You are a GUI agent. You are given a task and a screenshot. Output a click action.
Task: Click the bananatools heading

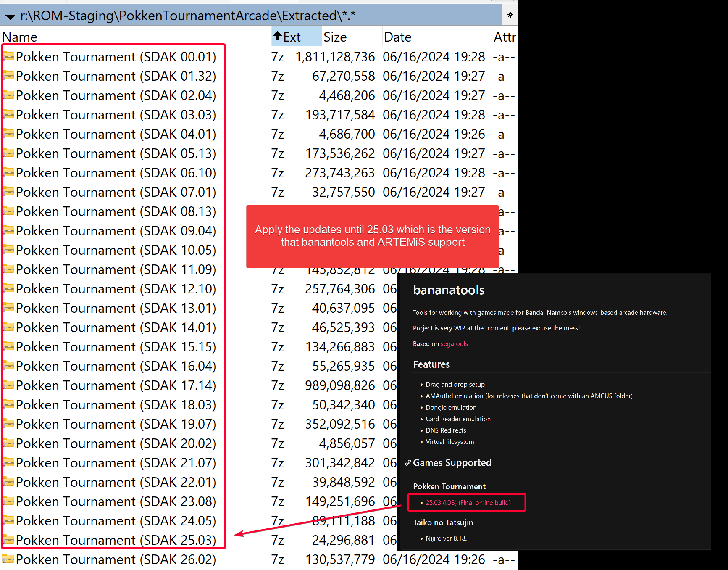pos(449,290)
